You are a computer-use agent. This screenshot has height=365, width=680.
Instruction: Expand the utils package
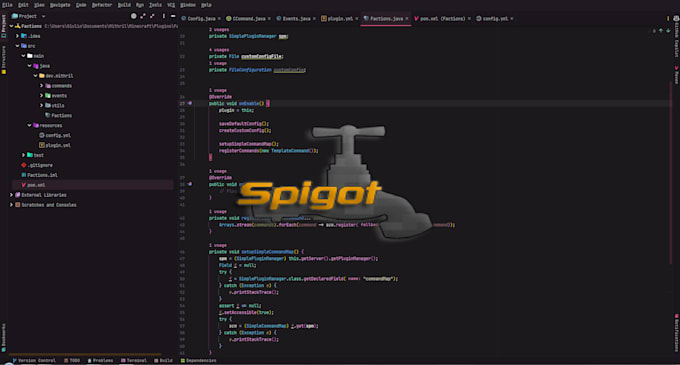(42, 106)
